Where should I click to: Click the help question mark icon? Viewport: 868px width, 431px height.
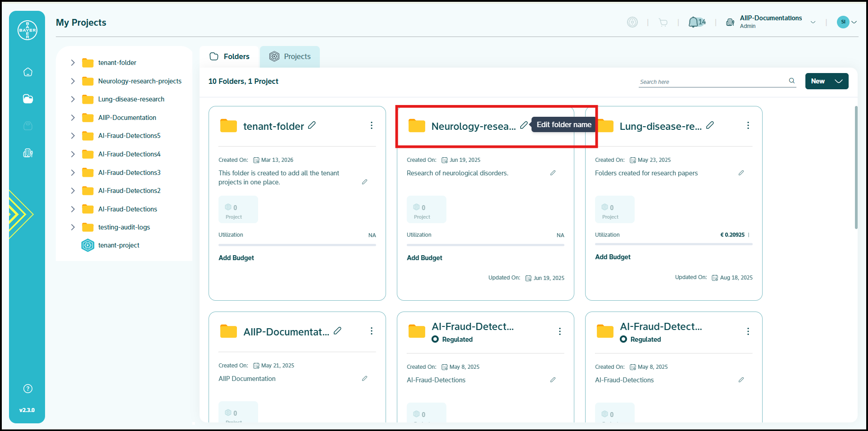[x=28, y=389]
